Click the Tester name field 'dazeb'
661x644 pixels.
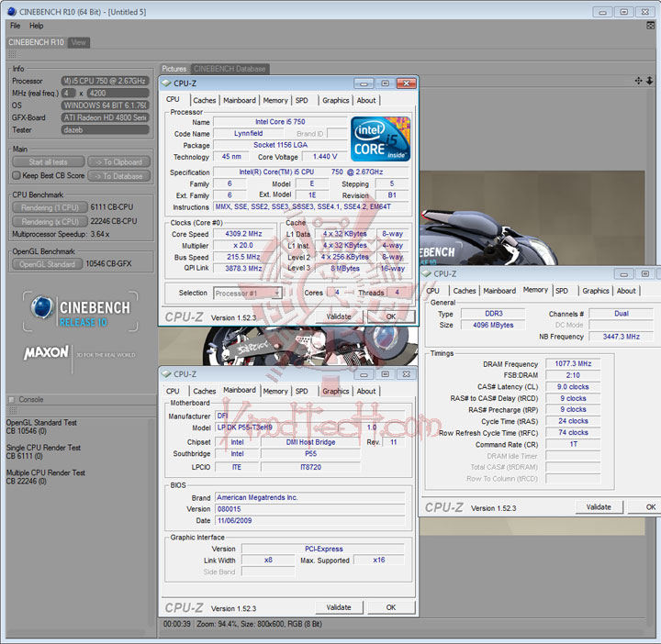tap(106, 130)
